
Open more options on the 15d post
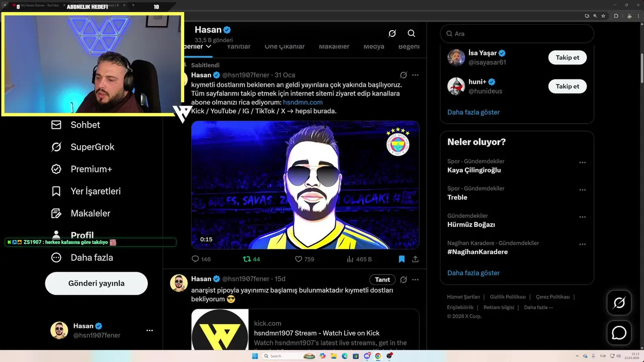pyautogui.click(x=415, y=280)
